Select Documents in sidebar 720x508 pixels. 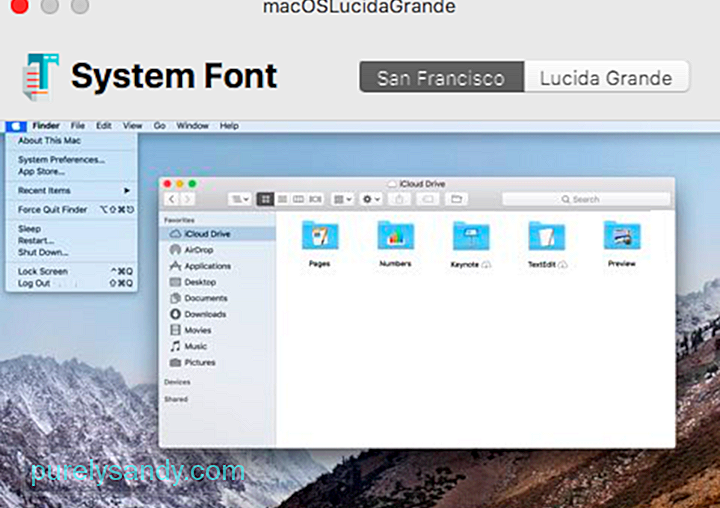[218, 298]
